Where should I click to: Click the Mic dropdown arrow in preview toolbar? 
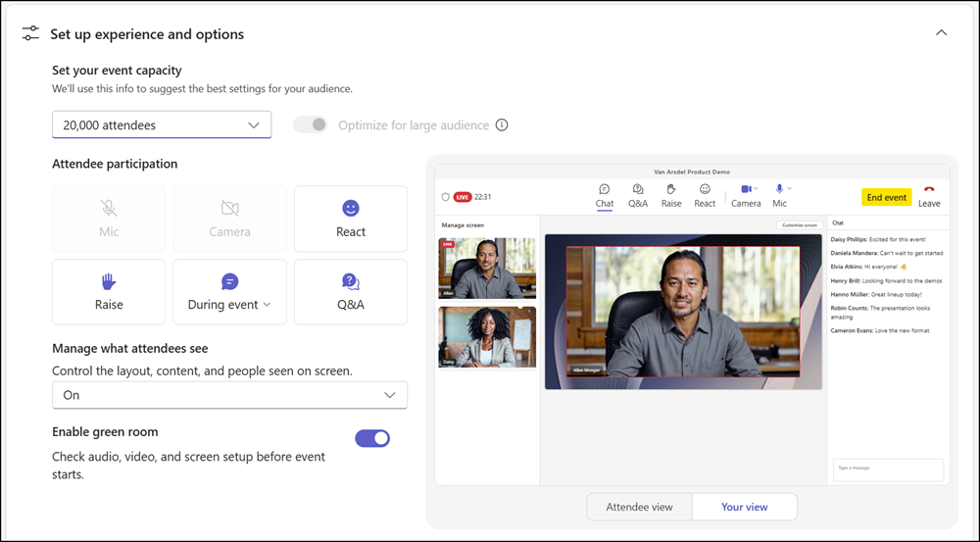(x=789, y=189)
